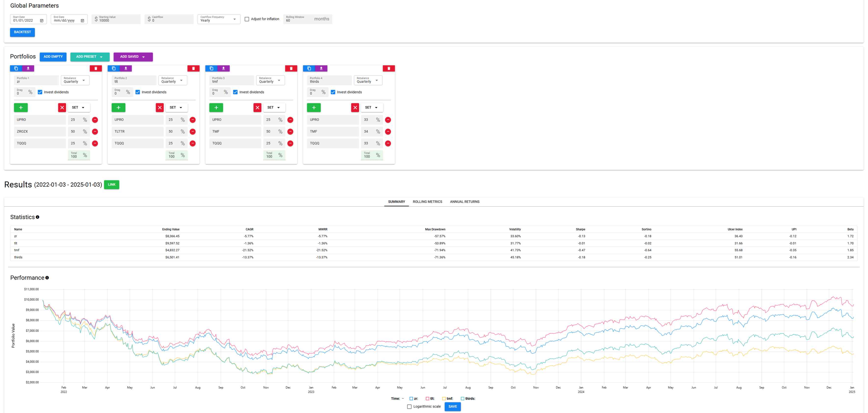Click Statistics info icon
This screenshot has width=868, height=413.
coord(38,217)
